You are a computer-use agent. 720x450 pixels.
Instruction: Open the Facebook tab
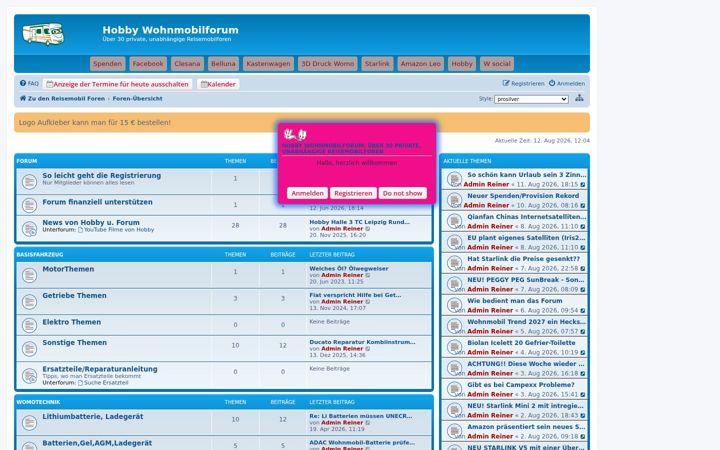tap(148, 64)
